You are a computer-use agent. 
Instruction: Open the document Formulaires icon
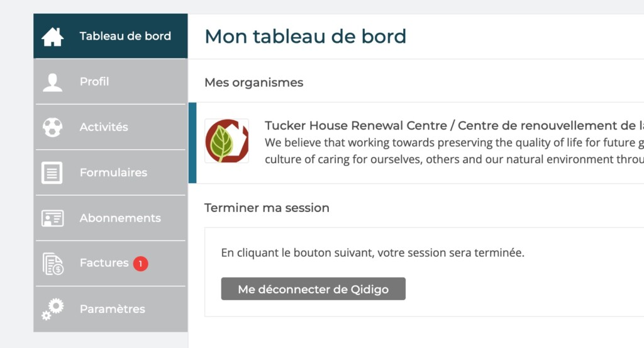coord(52,172)
